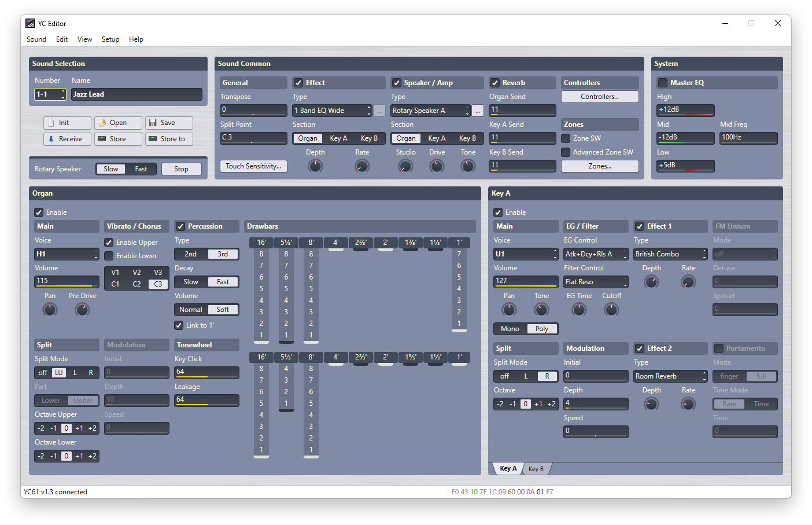Enable the Master EQ checkbox
The image size is (812, 525).
click(x=663, y=83)
